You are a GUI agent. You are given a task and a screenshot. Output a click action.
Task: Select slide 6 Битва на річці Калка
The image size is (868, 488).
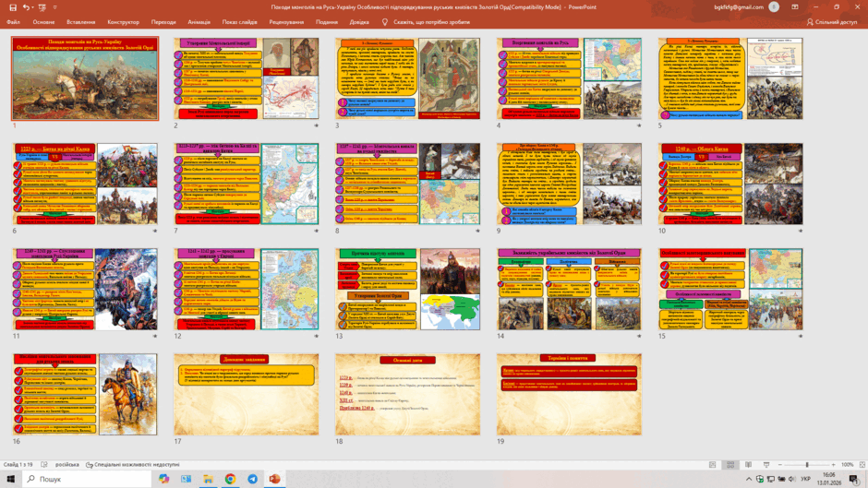[x=85, y=184]
